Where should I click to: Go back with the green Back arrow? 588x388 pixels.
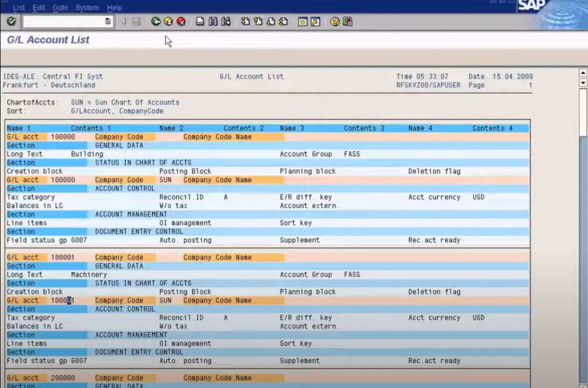point(156,21)
